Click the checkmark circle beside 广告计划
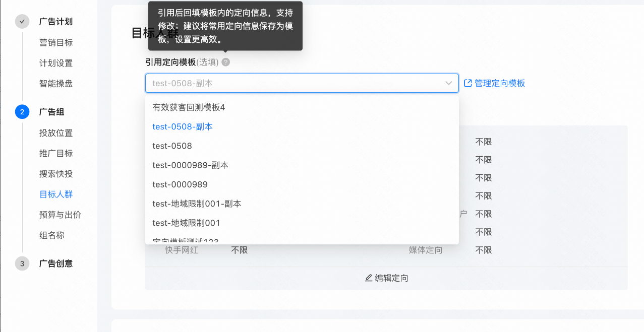 point(21,22)
